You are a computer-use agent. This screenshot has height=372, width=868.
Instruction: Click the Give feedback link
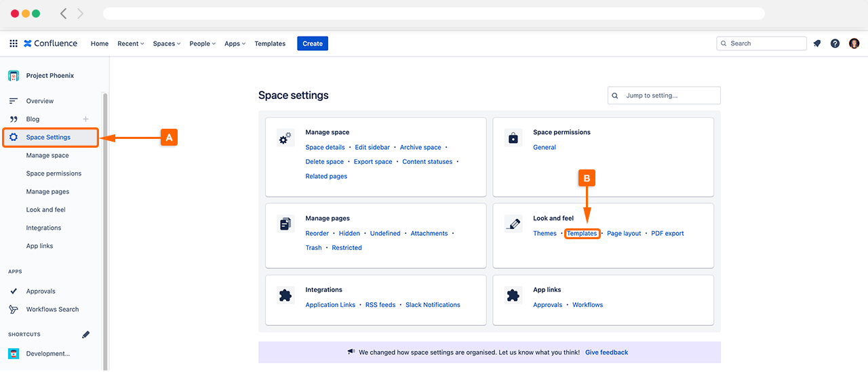[x=606, y=352]
